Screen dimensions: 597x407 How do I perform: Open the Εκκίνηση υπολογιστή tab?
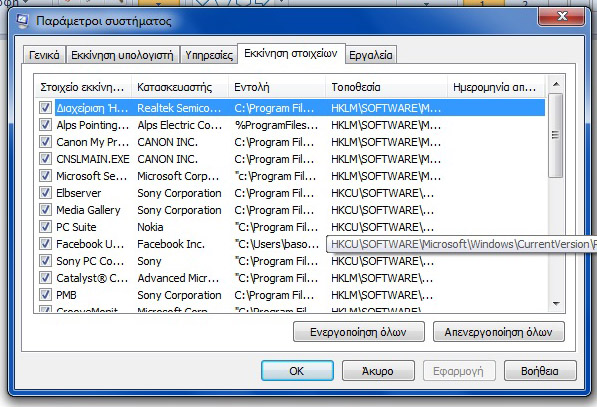tap(122, 55)
